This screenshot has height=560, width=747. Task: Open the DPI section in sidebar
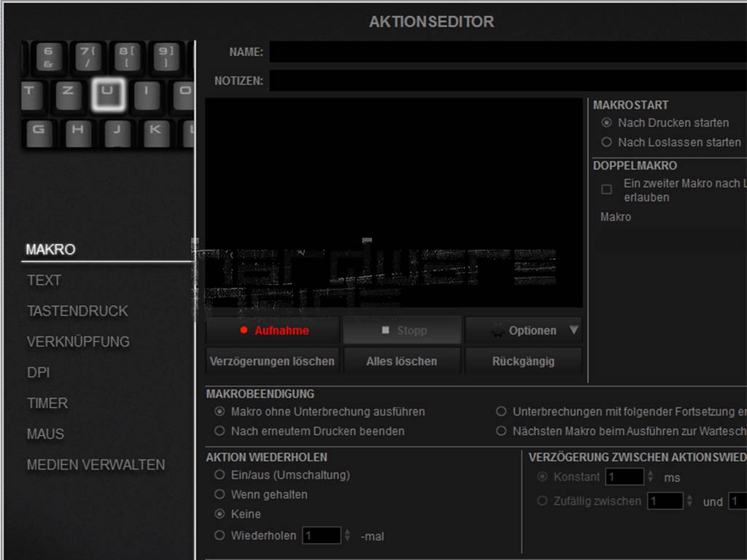pyautogui.click(x=37, y=372)
